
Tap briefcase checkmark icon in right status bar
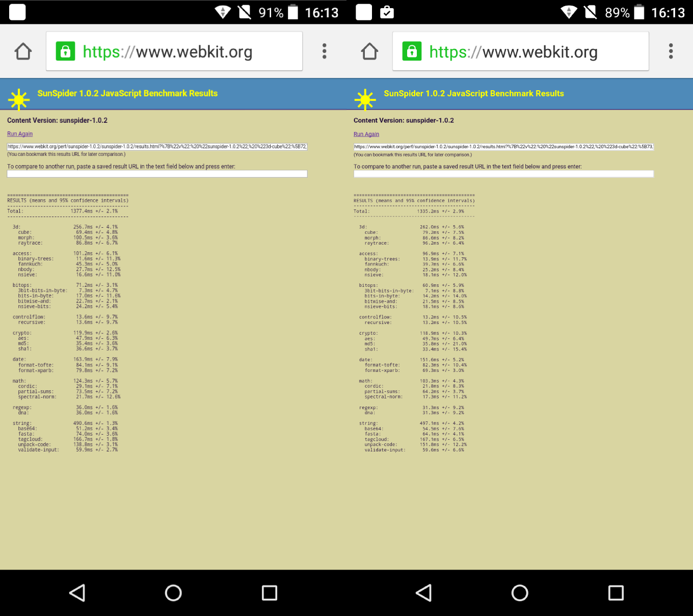tap(387, 12)
